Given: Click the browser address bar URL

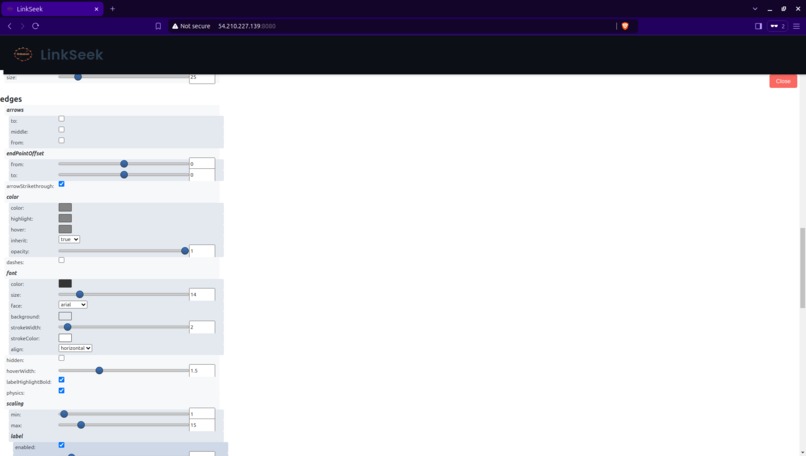Looking at the screenshot, I should coord(247,26).
